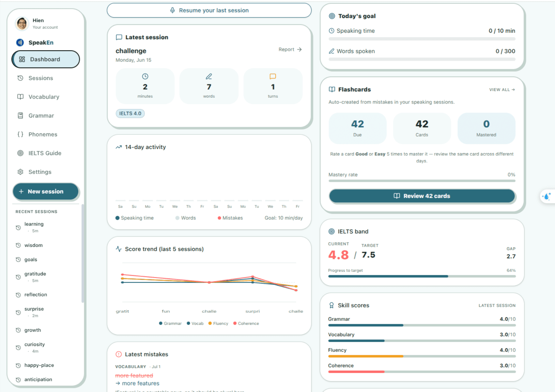Click the Flashcards book icon
Viewport: 555px width, 392px height.
click(x=332, y=89)
